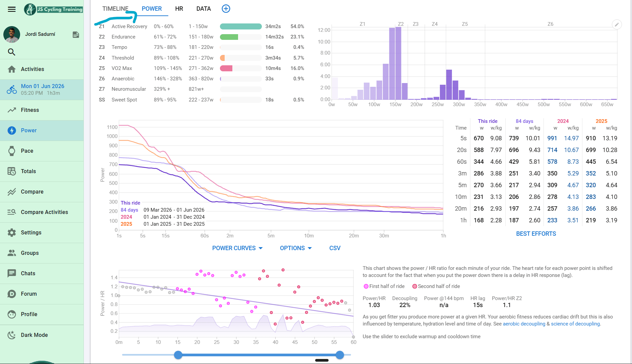Open the aerobic decoupling link
The image size is (632, 364).
click(524, 324)
